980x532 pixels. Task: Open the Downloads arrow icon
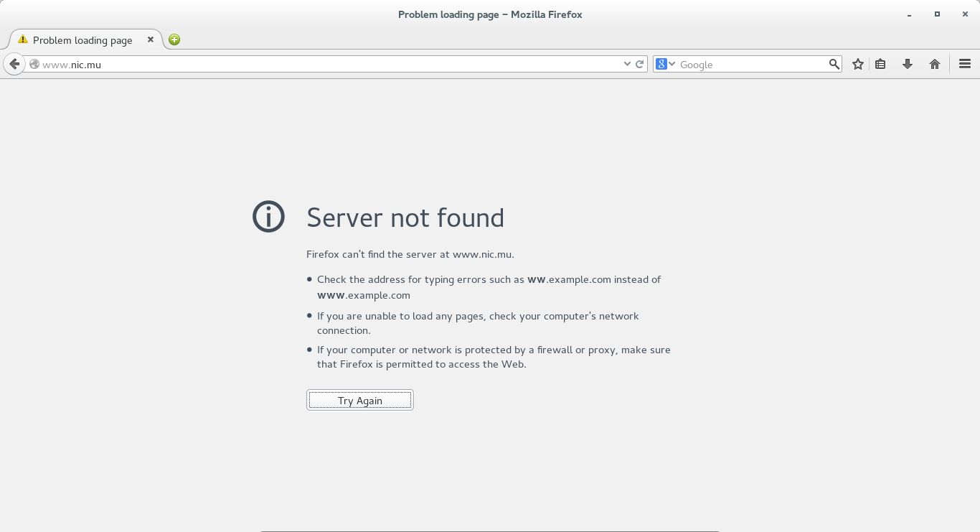point(907,64)
